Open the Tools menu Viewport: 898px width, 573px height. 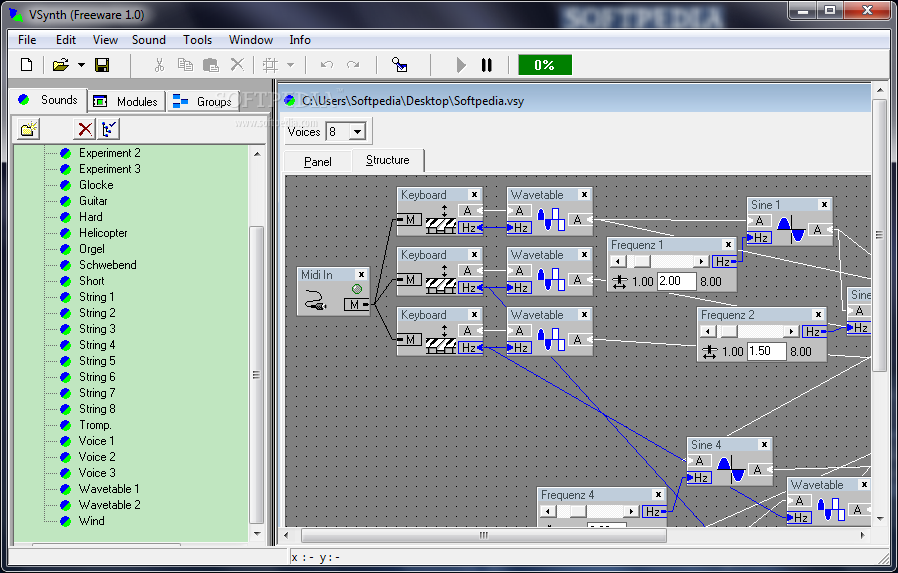198,39
